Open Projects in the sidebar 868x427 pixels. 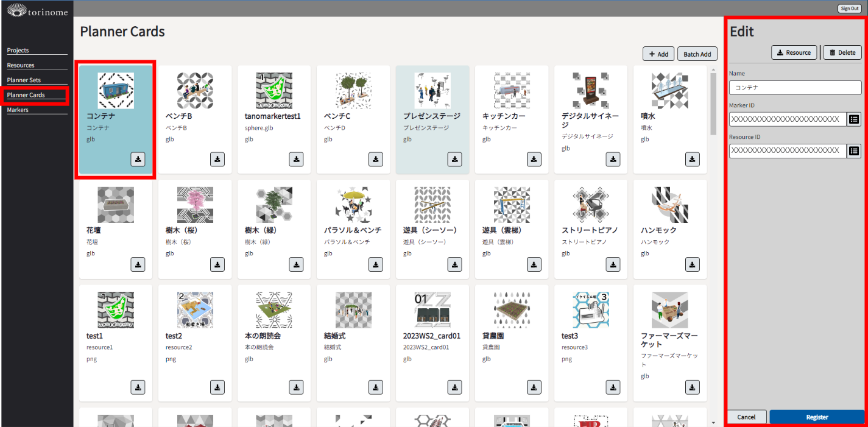tap(18, 51)
